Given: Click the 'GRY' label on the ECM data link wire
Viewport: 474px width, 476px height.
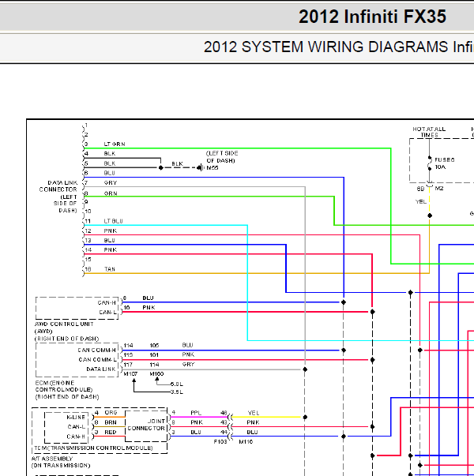Looking at the screenshot, I should pyautogui.click(x=188, y=364).
